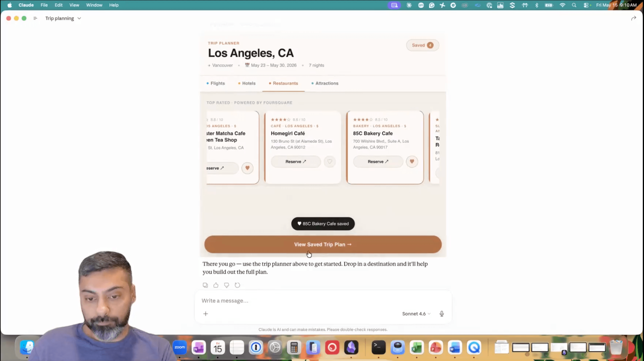Open the Attractions tab
Screen dimensions: 644x361
coord(325,83)
